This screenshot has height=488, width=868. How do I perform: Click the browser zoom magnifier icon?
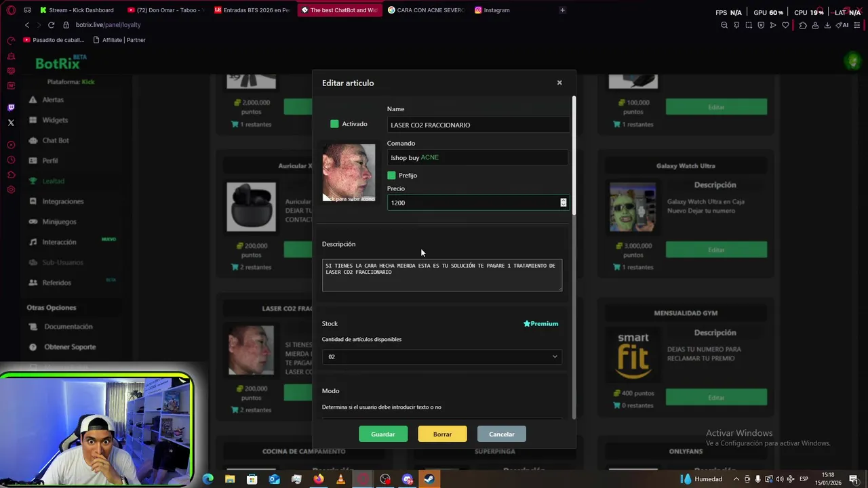[x=724, y=25]
